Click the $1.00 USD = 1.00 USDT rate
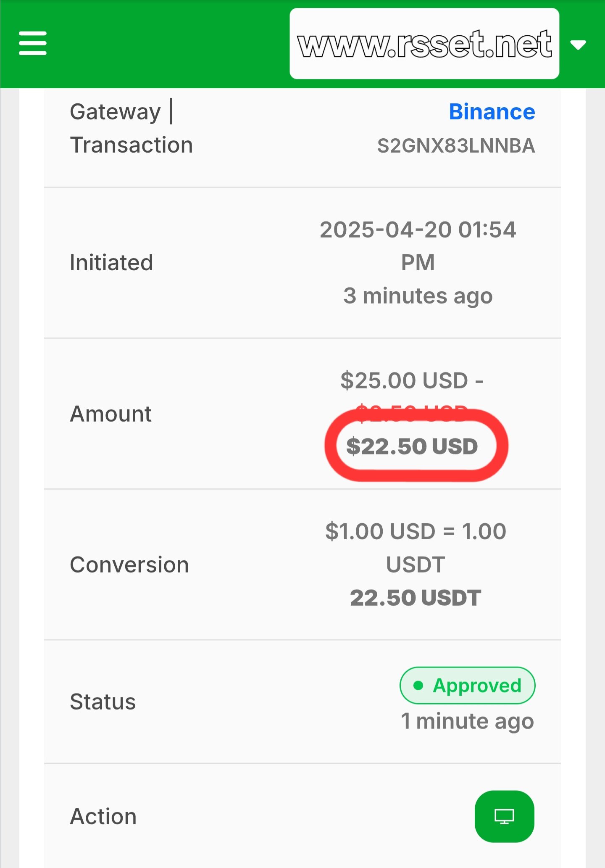The height and width of the screenshot is (868, 605). (416, 547)
